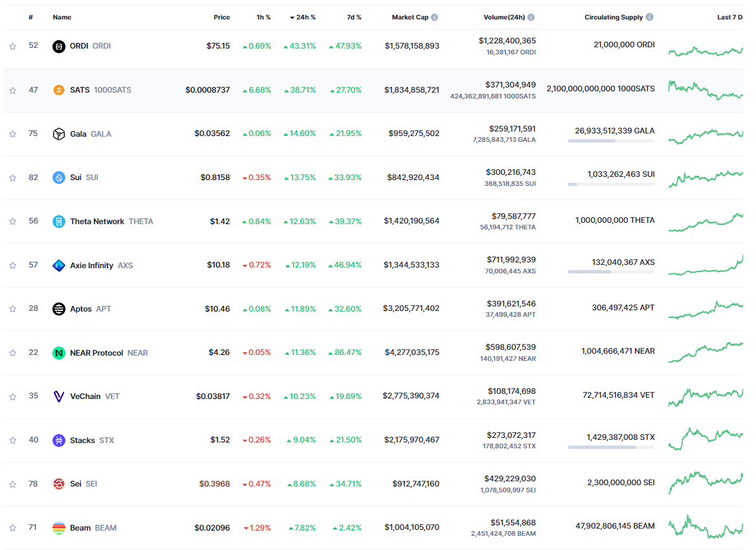756x550 pixels.
Task: Open the VeChain market cap link
Action: point(411,396)
